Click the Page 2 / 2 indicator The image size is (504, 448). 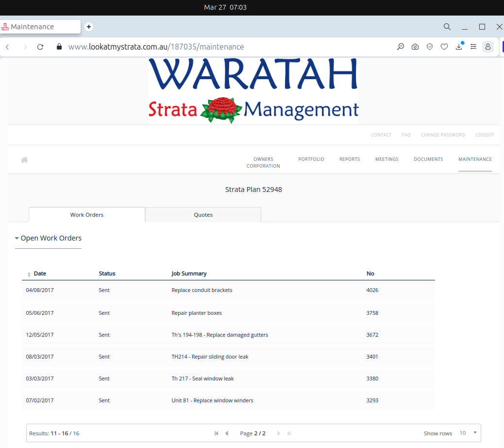click(x=252, y=433)
